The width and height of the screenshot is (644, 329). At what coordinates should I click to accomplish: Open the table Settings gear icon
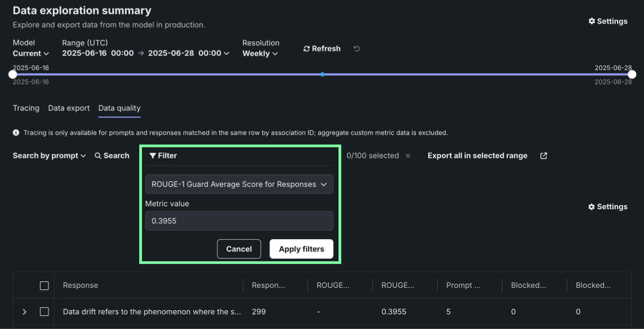point(591,207)
